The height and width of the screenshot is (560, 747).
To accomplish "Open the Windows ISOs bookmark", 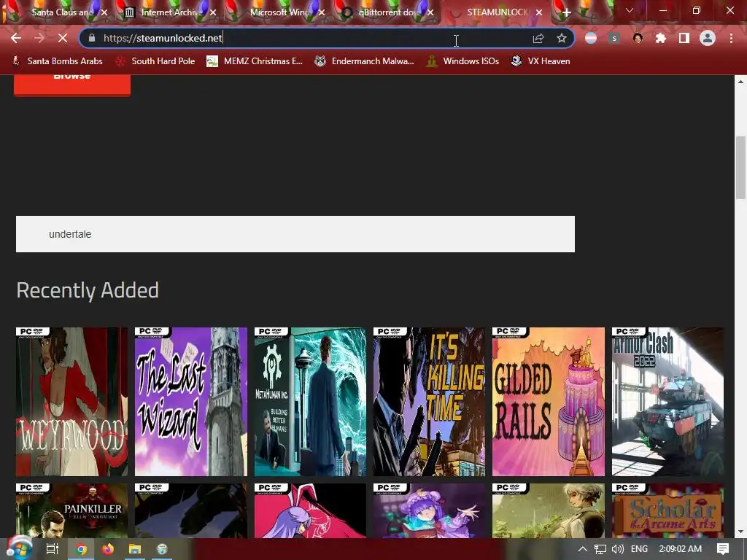I will point(462,61).
